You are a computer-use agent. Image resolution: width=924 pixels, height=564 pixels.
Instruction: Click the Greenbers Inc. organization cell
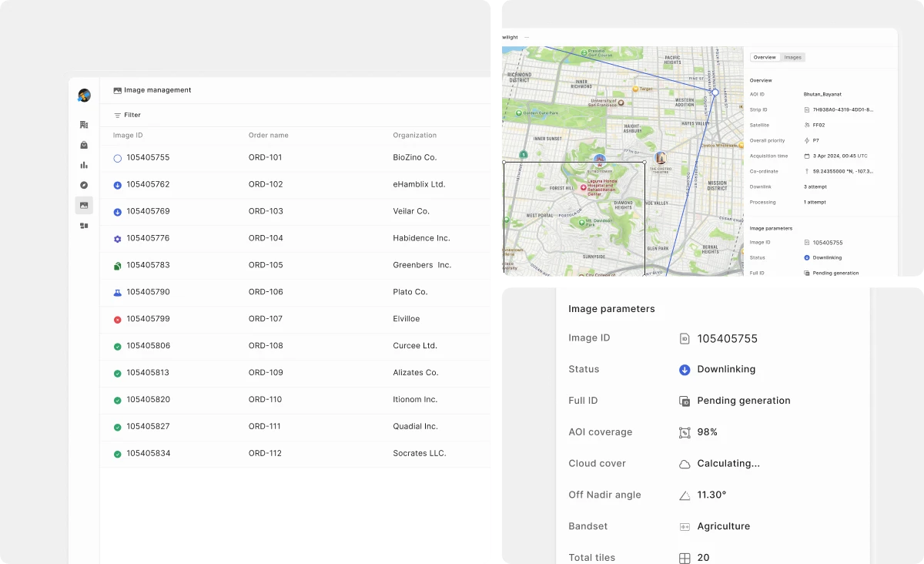422,265
